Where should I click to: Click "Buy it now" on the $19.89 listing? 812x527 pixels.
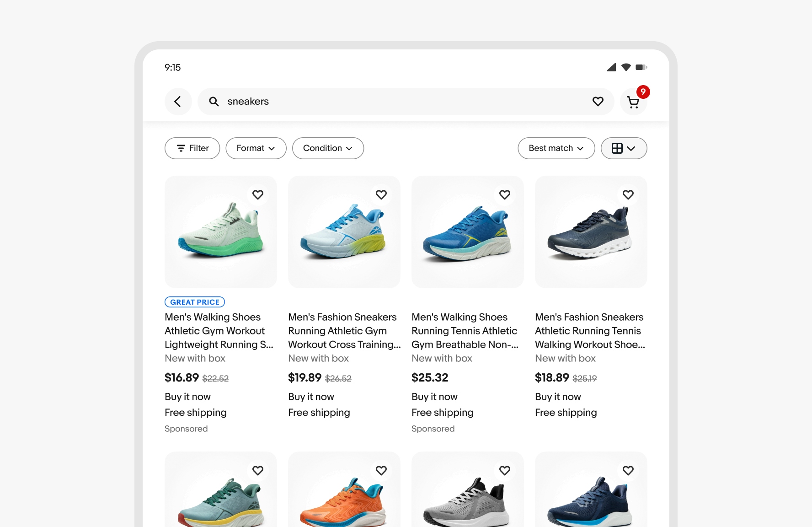(311, 397)
